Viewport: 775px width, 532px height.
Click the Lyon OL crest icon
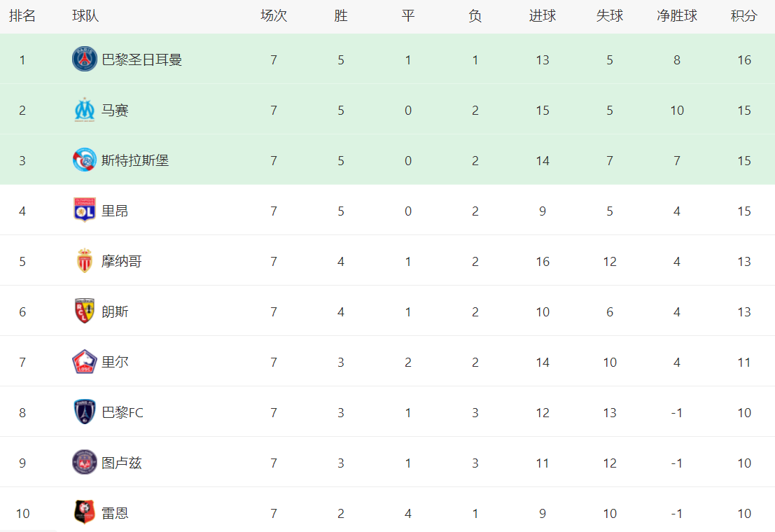(x=85, y=211)
